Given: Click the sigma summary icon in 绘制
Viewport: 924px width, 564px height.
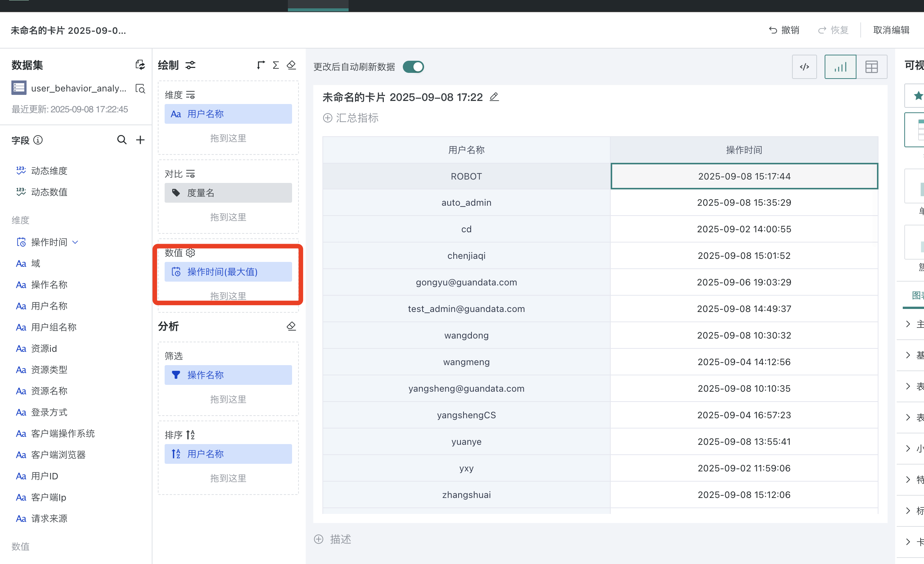Looking at the screenshot, I should (276, 65).
